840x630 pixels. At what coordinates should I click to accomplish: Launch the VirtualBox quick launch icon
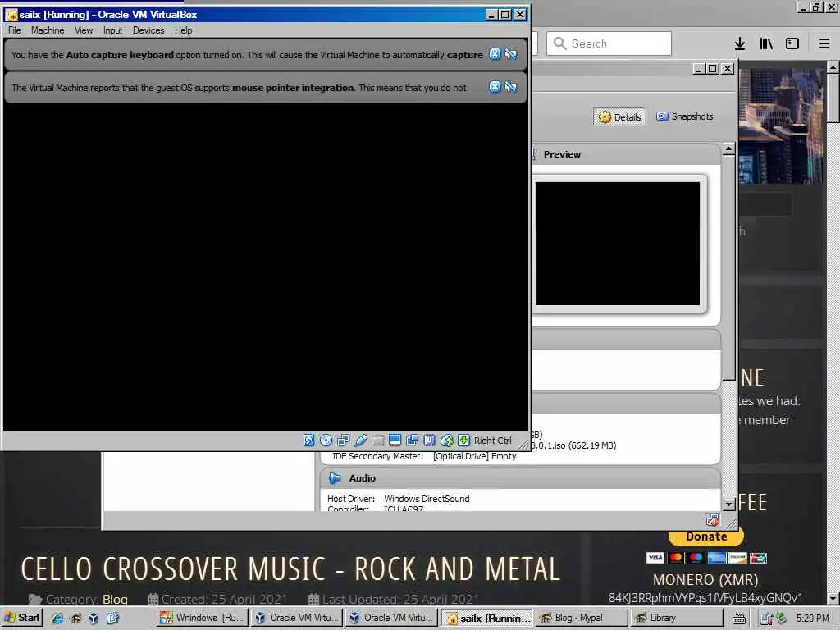tap(94, 619)
